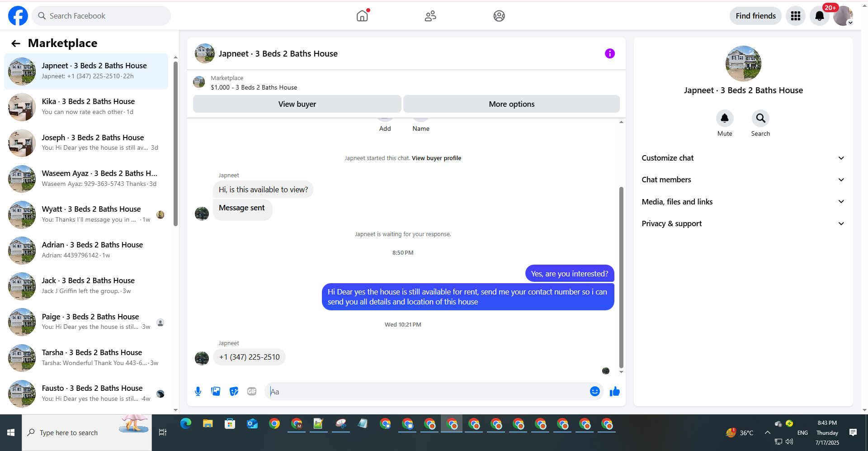868x451 pixels.
Task: Open the Windows Start menu
Action: click(x=11, y=432)
